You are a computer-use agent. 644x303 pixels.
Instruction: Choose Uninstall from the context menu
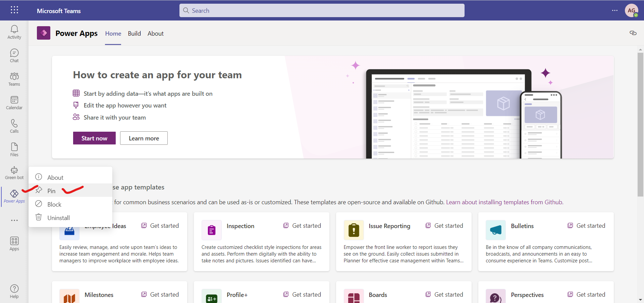(x=59, y=218)
